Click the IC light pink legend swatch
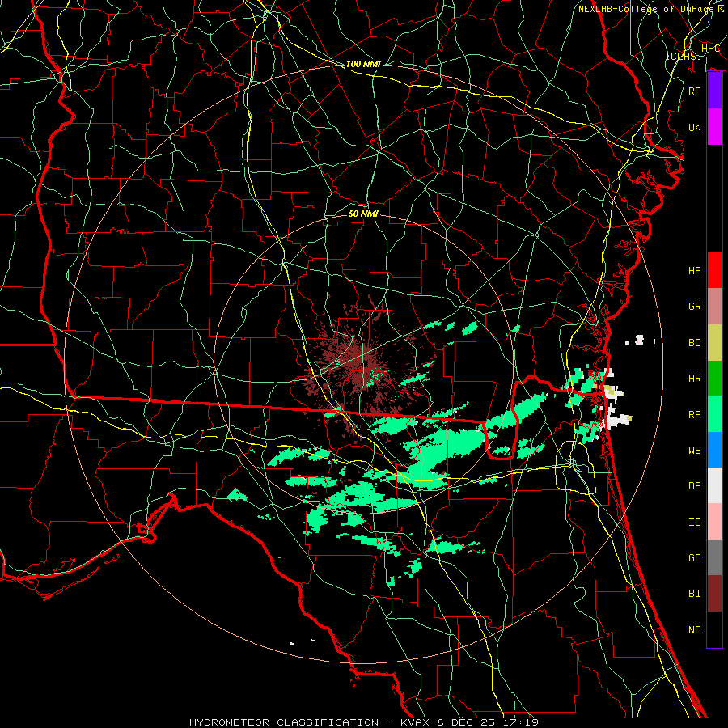This screenshot has height=728, width=728. coord(714,522)
